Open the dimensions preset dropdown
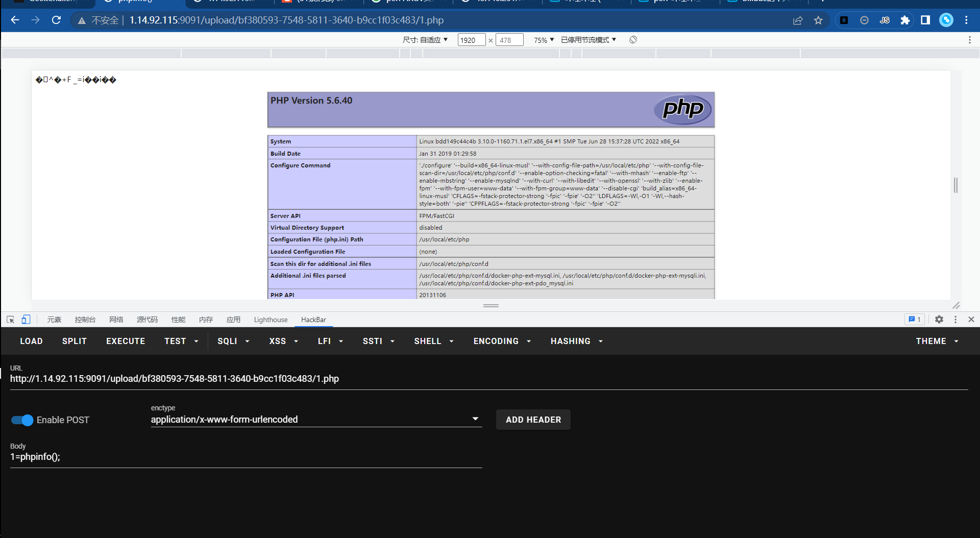This screenshot has width=980, height=538. point(425,40)
